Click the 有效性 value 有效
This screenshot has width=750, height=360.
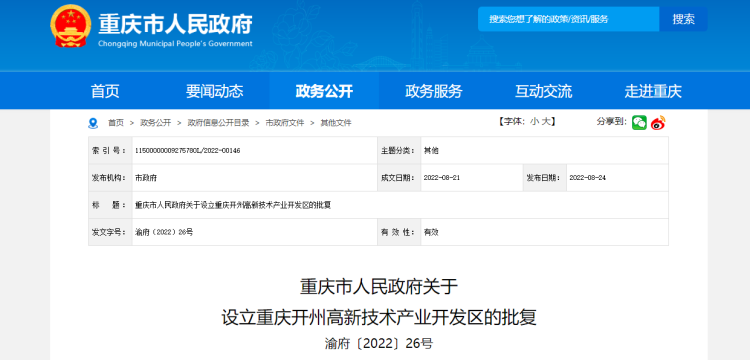431,232
